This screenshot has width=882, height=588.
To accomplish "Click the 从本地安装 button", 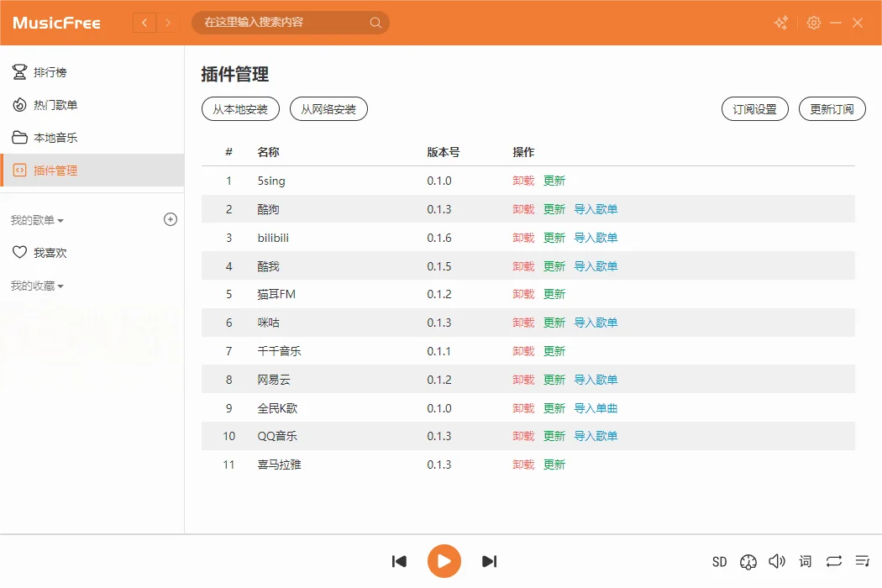I will coord(240,108).
